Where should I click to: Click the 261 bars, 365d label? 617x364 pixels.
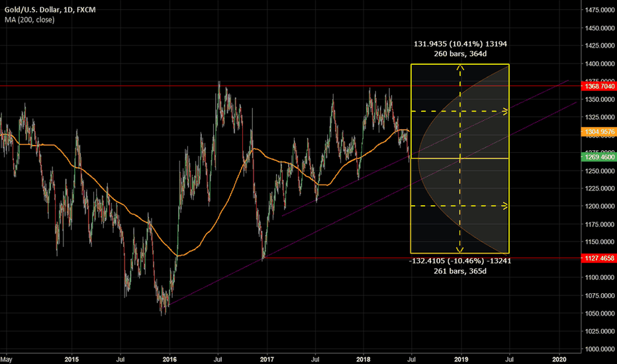460,271
